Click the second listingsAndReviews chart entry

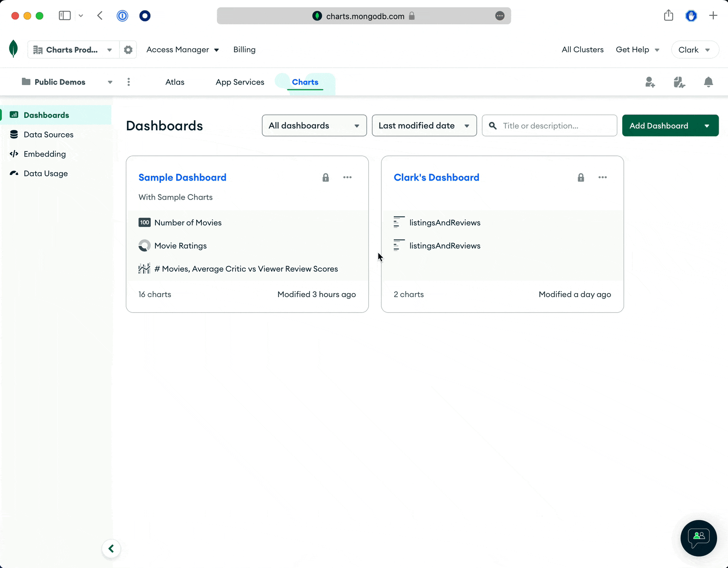click(445, 246)
